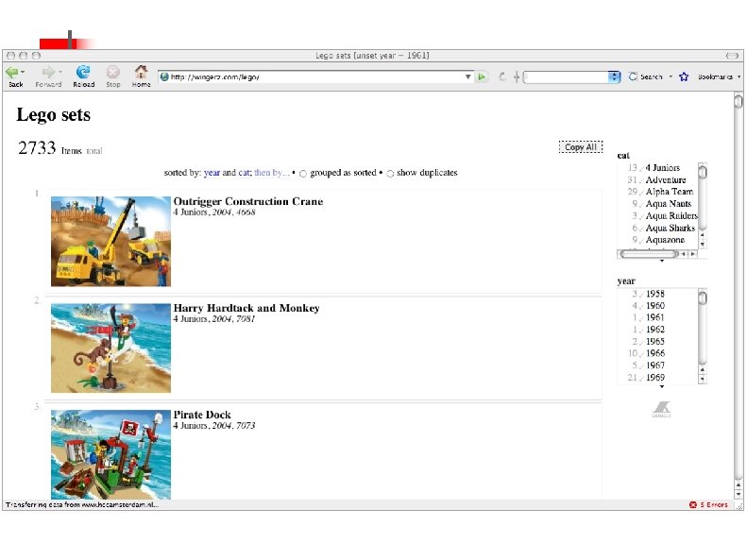Click the Pirate Dock title

click(x=202, y=415)
